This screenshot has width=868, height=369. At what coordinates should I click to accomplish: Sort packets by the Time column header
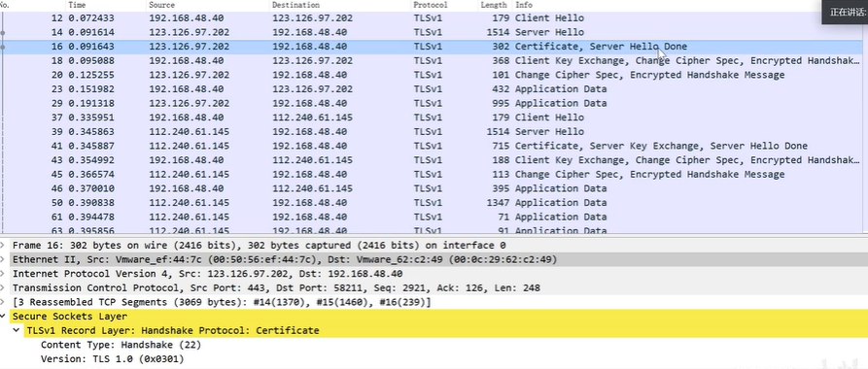(x=106, y=5)
